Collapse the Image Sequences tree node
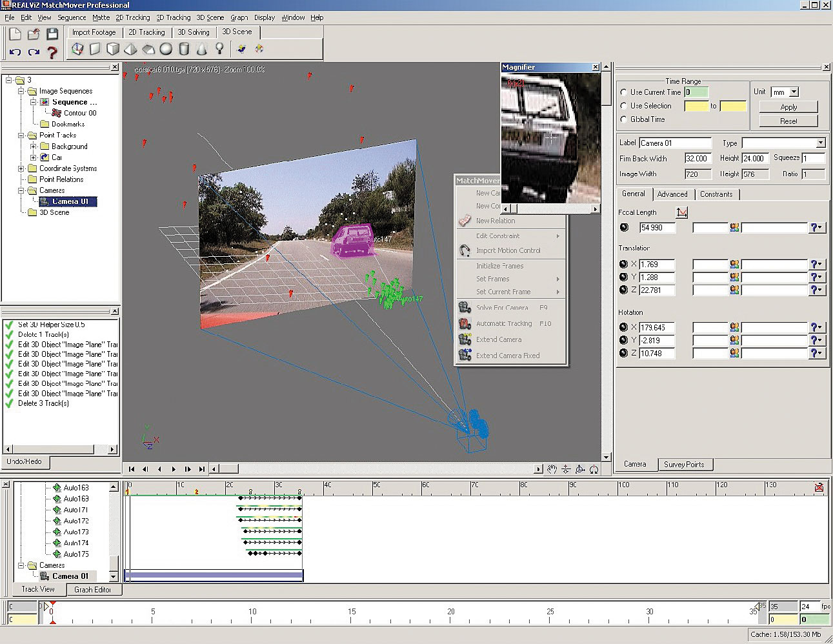Viewport: 833px width, 644px height. pos(21,91)
